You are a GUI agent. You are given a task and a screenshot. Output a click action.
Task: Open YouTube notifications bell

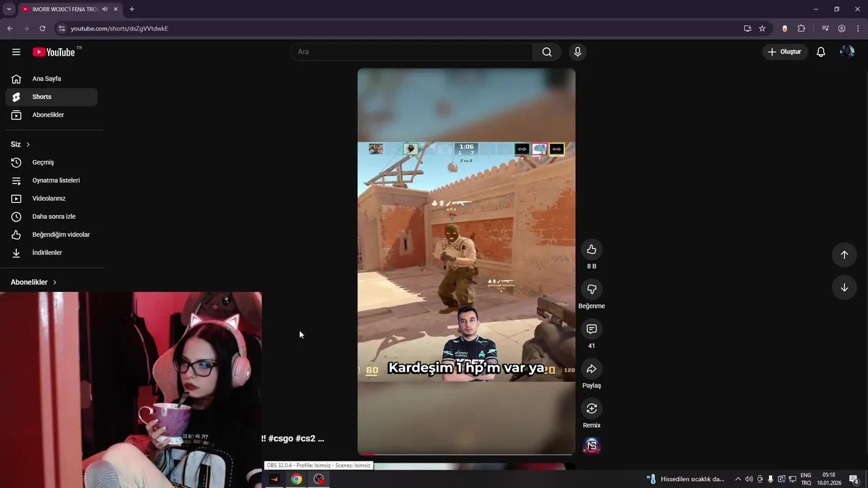pos(821,52)
